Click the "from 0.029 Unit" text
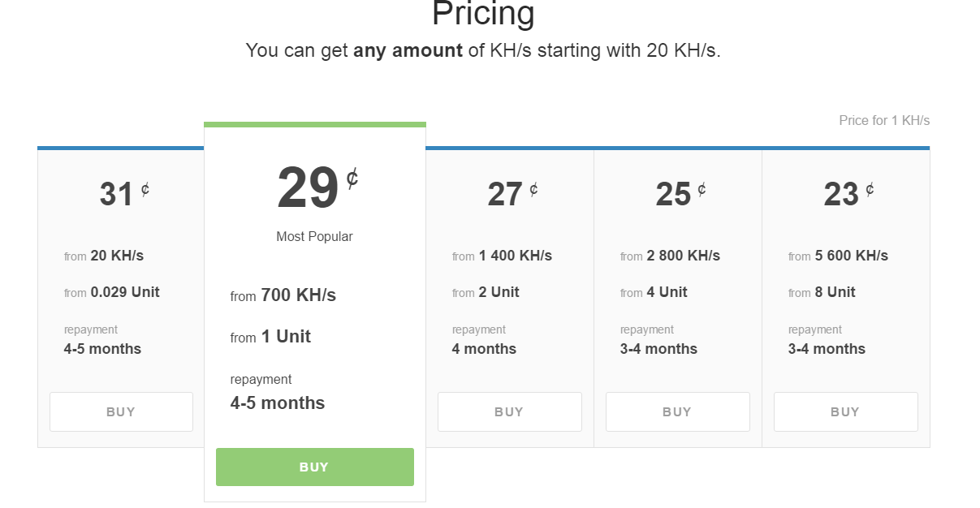The image size is (980, 508). point(112,292)
